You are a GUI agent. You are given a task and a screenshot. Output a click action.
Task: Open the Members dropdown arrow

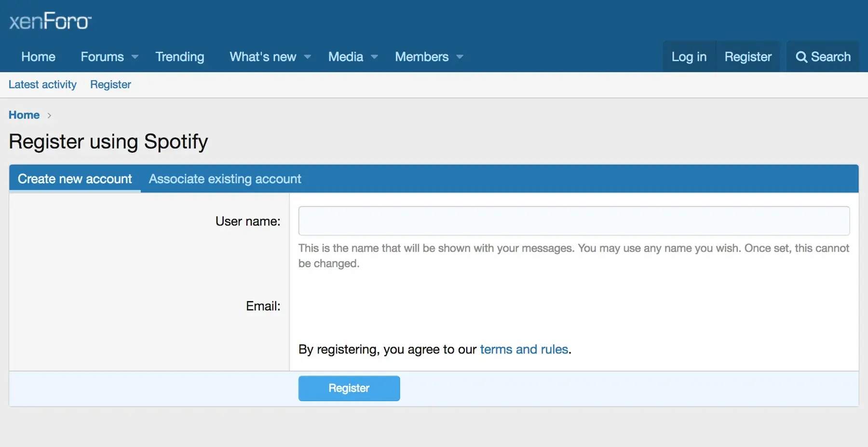460,57
